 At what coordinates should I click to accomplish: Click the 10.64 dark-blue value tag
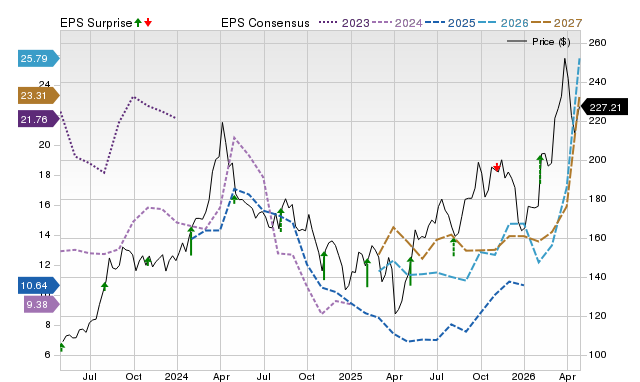pos(38,286)
